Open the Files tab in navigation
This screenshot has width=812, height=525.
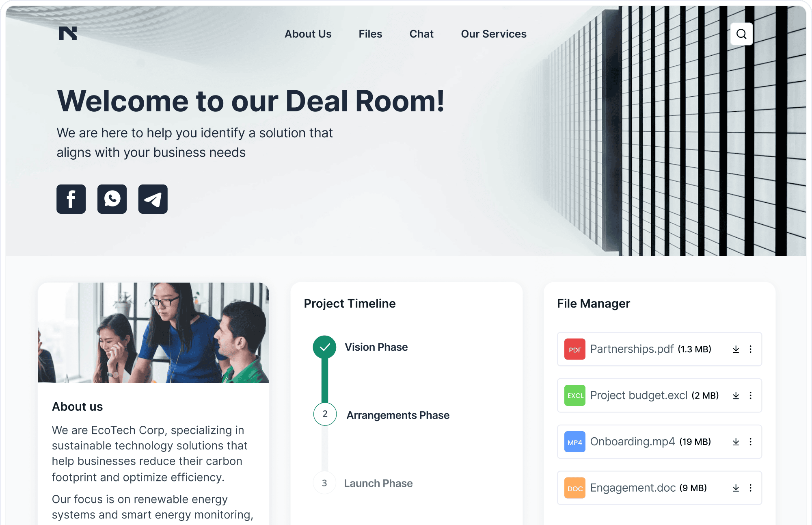(x=370, y=34)
